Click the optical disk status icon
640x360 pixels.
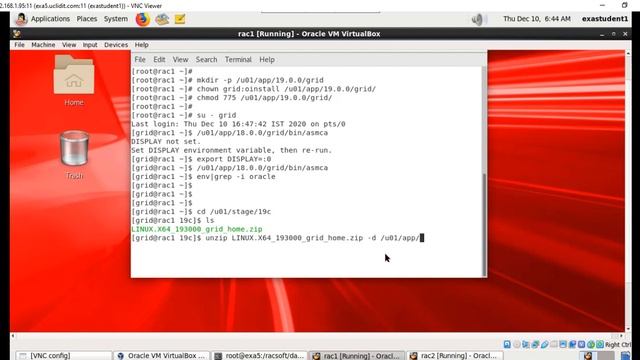(517, 344)
